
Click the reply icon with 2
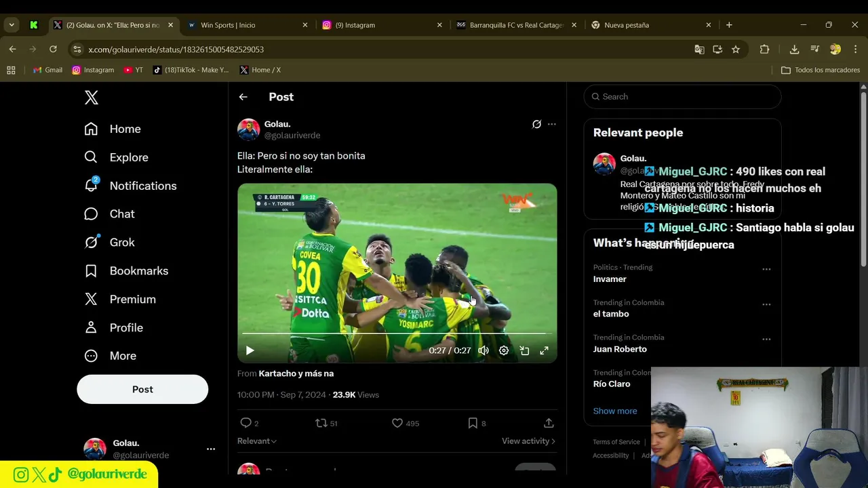pyautogui.click(x=249, y=423)
